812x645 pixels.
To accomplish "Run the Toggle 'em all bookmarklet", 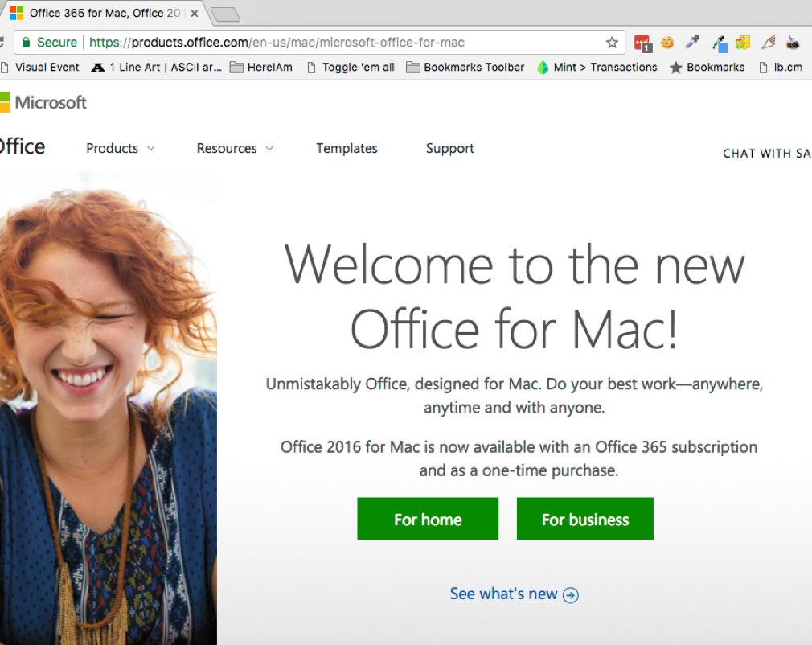I will pyautogui.click(x=351, y=68).
